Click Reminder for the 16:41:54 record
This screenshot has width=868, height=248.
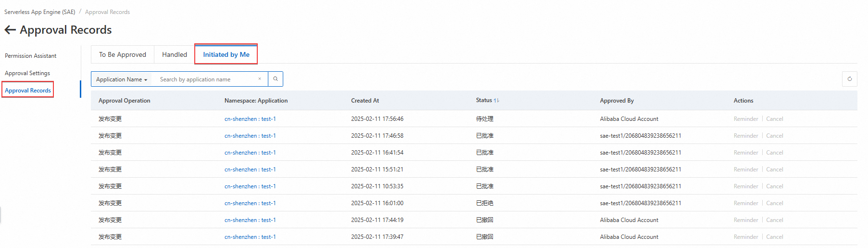746,153
